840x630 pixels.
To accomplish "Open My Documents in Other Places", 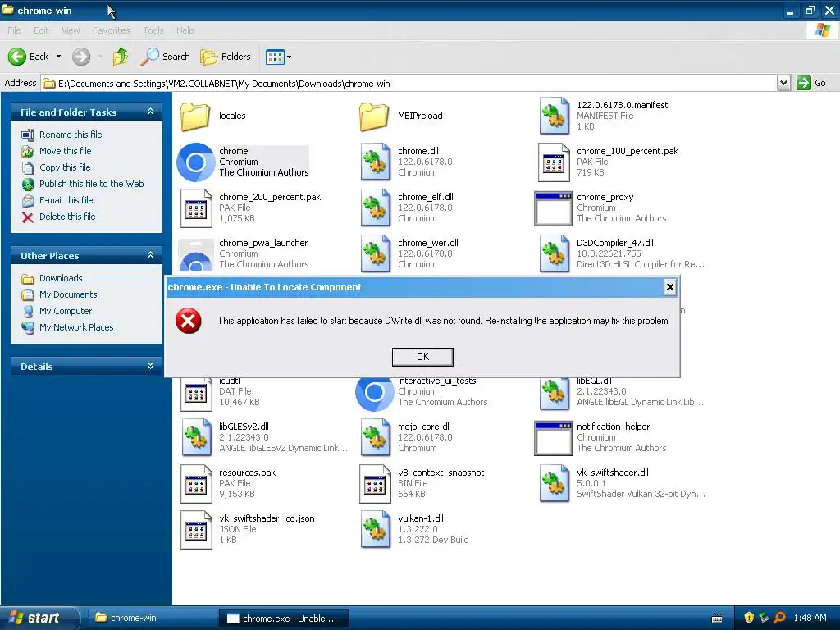I will click(x=68, y=294).
